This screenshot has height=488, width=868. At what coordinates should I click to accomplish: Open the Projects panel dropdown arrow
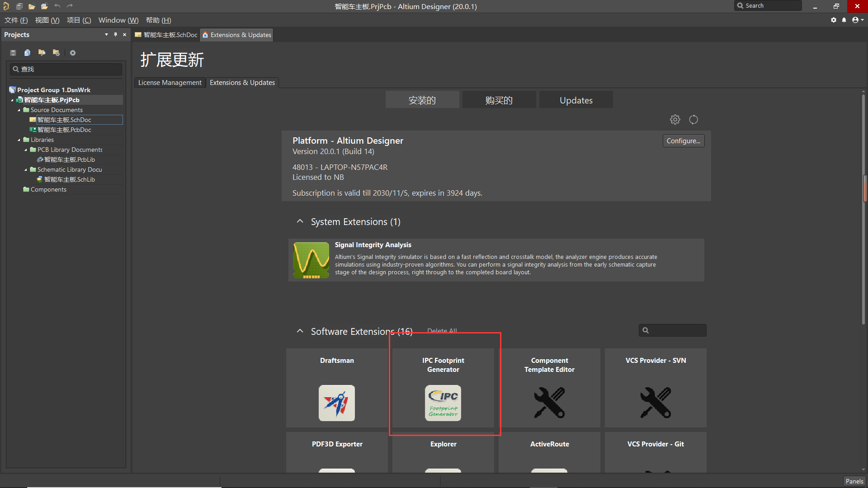(x=106, y=35)
